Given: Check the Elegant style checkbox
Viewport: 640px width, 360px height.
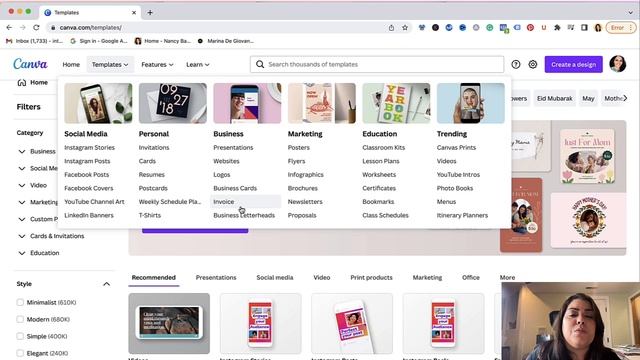Looking at the screenshot, I should [x=20, y=353].
